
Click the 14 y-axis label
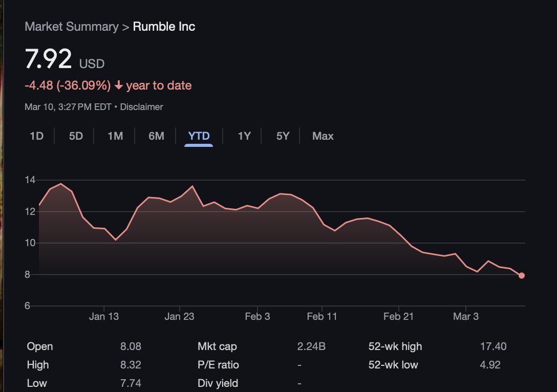point(30,180)
